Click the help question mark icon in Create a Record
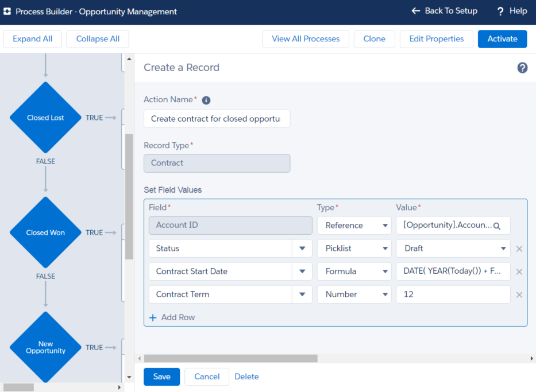Viewport: 536px width, 392px height. point(522,68)
